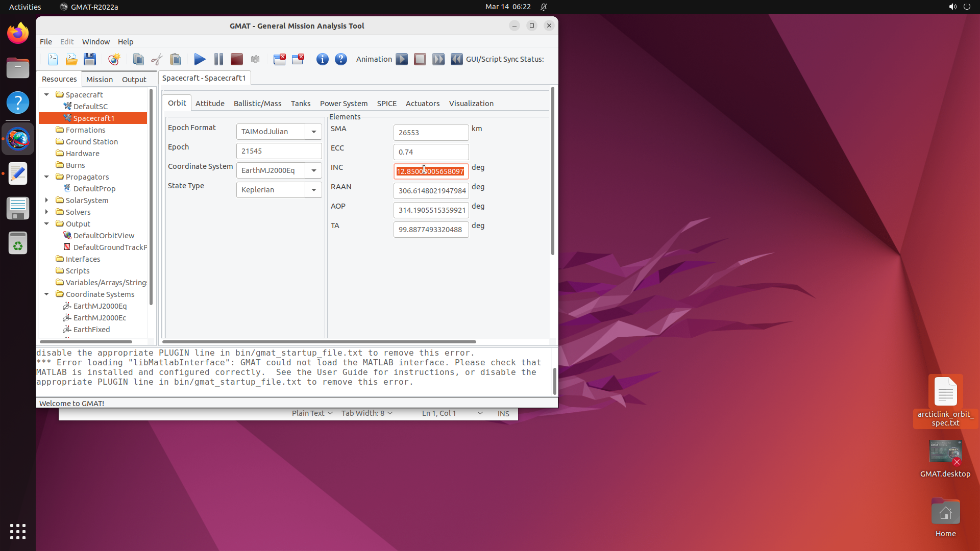Click the Pause mission run icon
Image resolution: width=980 pixels, height=551 pixels.
[218, 59]
